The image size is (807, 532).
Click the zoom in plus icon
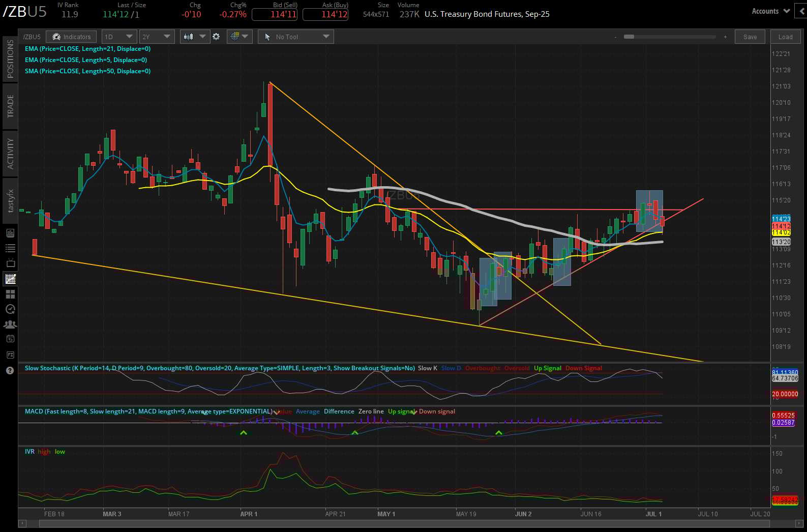(725, 37)
